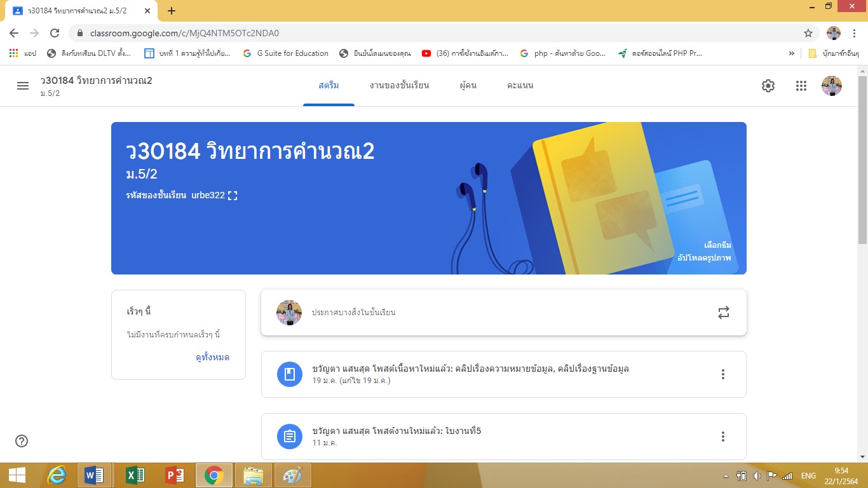Open the บทที่ 1 bookmark
Viewport: 868px width, 488px height.
(189, 53)
